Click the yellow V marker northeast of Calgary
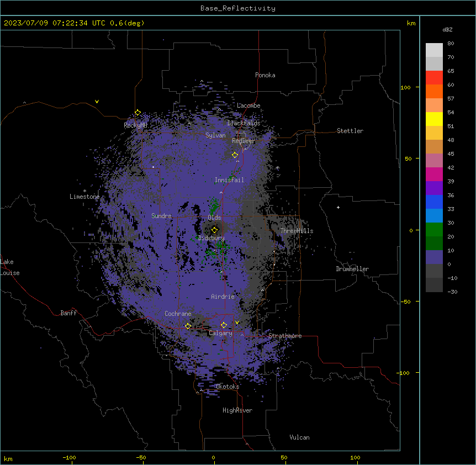476x465 pixels. pyautogui.click(x=237, y=323)
